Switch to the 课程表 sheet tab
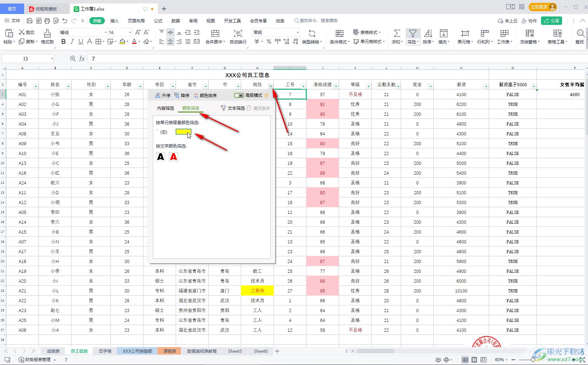Screen dimensions: 588x365 coord(170,351)
